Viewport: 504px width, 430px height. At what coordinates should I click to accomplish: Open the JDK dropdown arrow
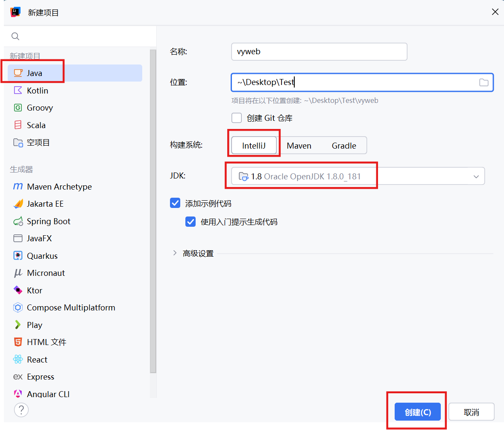click(x=476, y=176)
